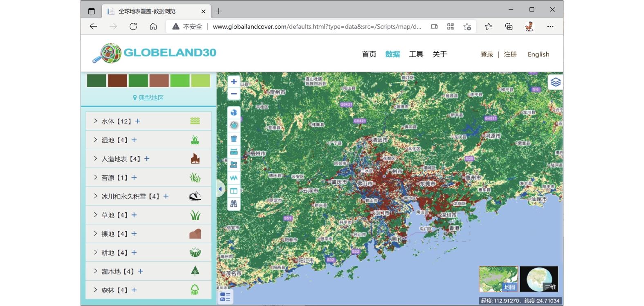Expand the 森林【4】 category
The height and width of the screenshot is (306, 644).
pyautogui.click(x=95, y=290)
